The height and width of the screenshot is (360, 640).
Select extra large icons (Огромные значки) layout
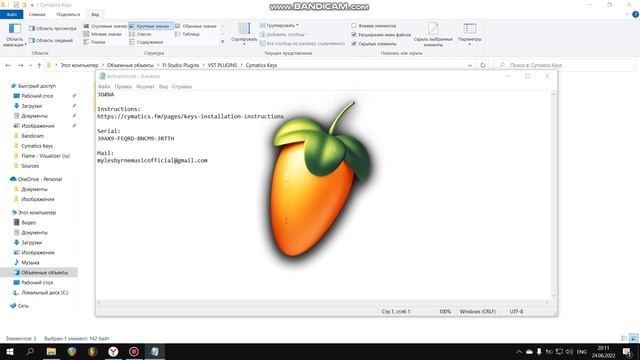105,26
